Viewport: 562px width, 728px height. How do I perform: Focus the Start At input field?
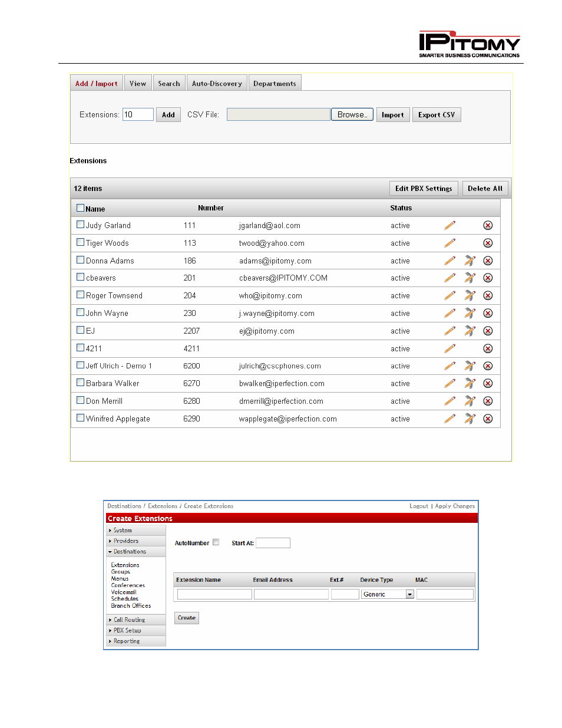tap(273, 543)
